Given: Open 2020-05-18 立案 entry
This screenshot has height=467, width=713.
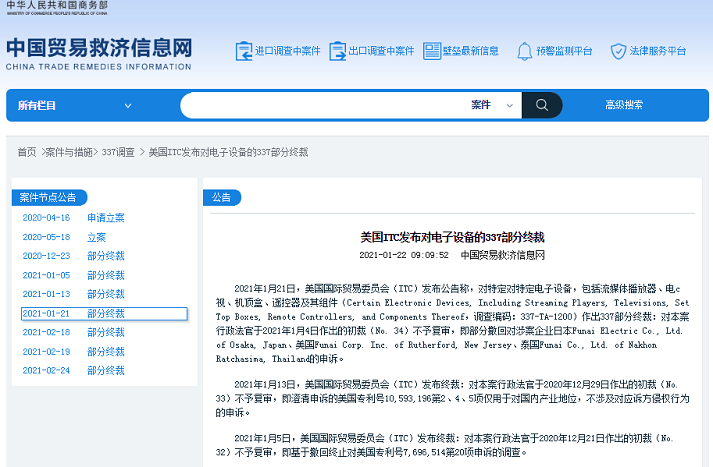Looking at the screenshot, I should click(64, 237).
